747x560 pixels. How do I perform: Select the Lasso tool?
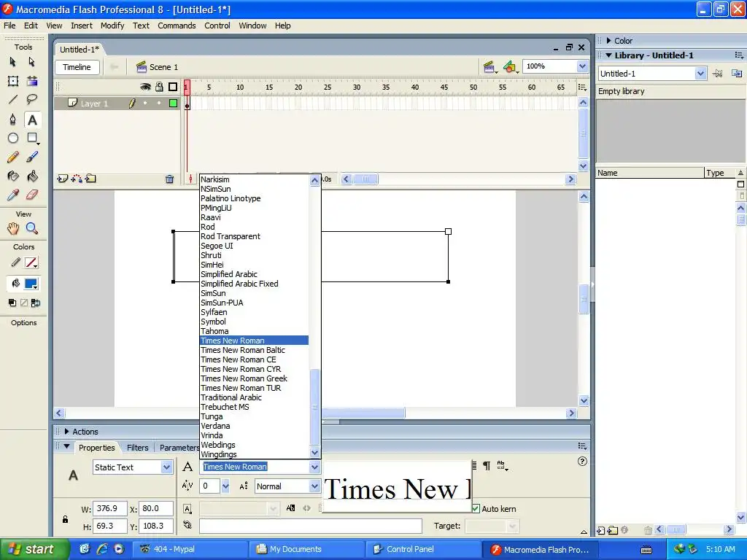[x=31, y=99]
